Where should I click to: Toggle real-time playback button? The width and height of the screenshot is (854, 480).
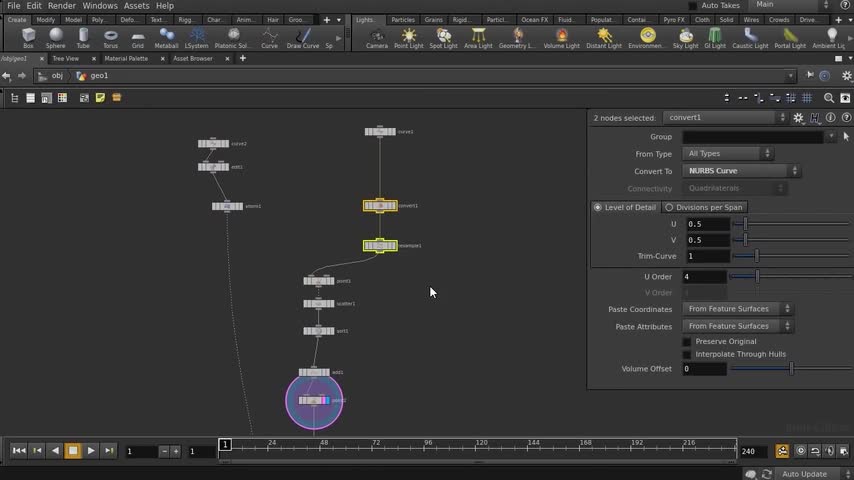[800, 451]
